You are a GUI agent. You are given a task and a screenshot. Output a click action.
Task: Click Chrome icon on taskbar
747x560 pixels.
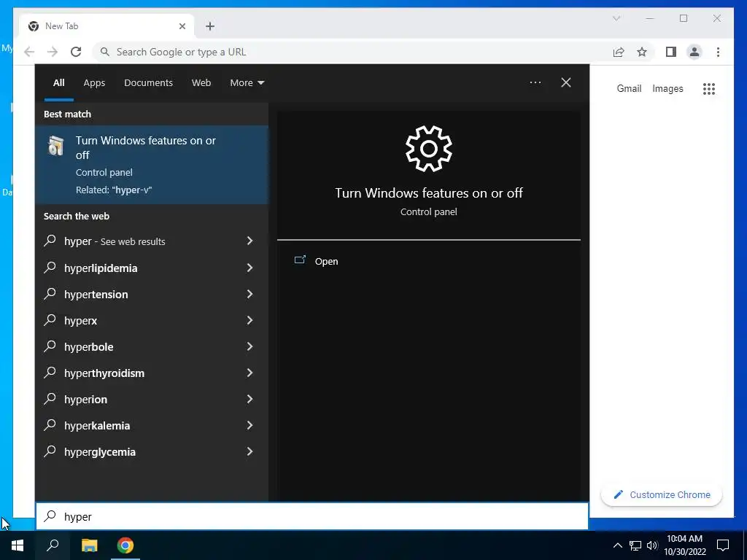click(125, 545)
